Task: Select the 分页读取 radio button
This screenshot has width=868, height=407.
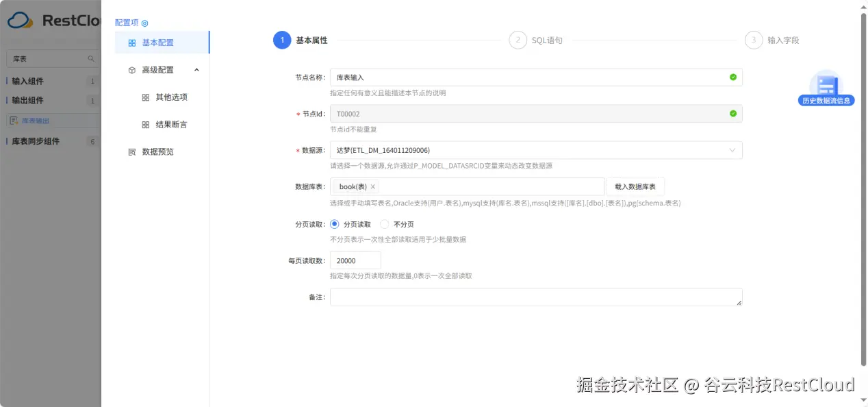Action: (x=334, y=223)
